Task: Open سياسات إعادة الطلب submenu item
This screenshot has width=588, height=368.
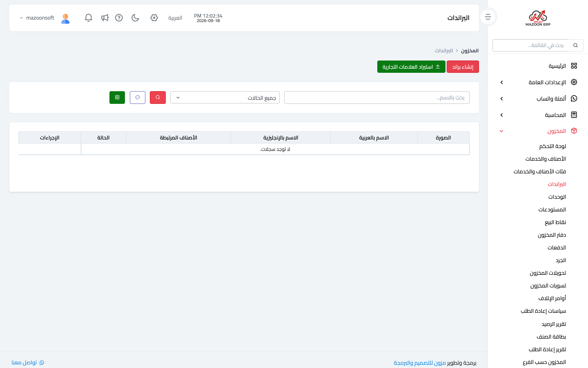Action: pyautogui.click(x=543, y=311)
